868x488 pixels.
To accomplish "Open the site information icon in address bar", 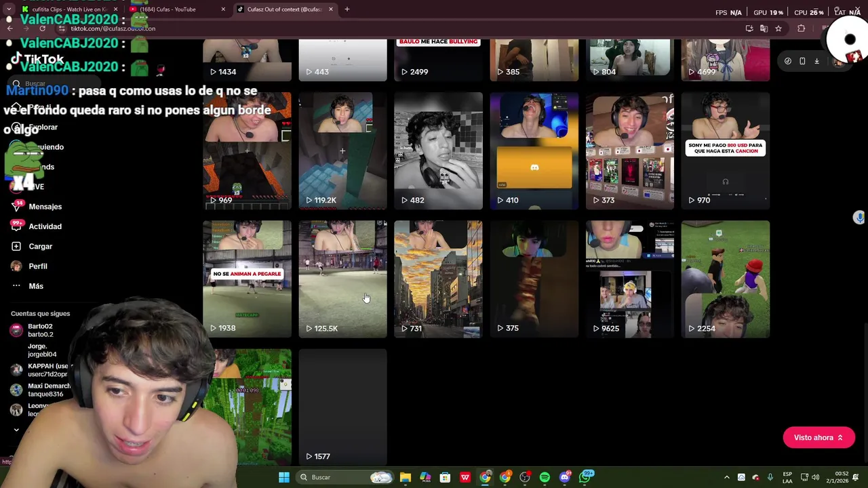I will pos(62,28).
